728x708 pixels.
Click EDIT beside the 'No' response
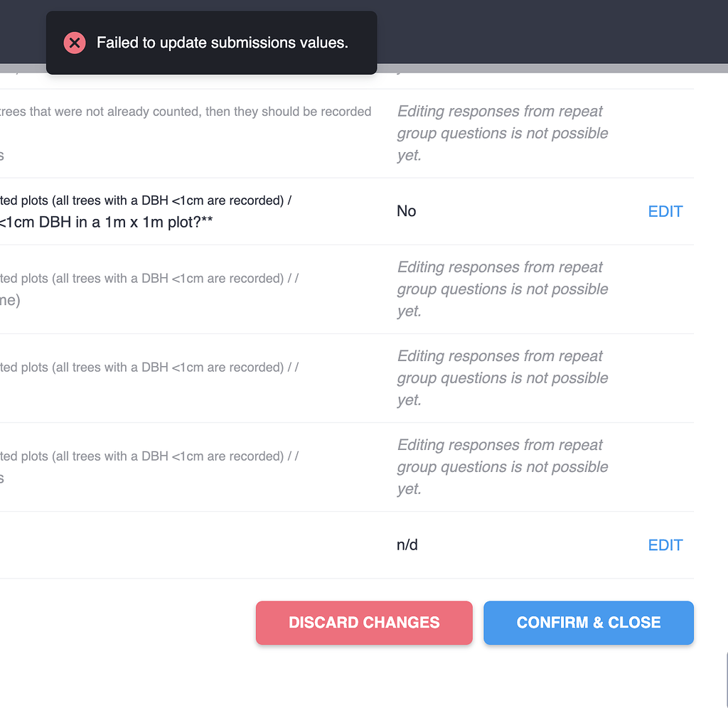[665, 211]
